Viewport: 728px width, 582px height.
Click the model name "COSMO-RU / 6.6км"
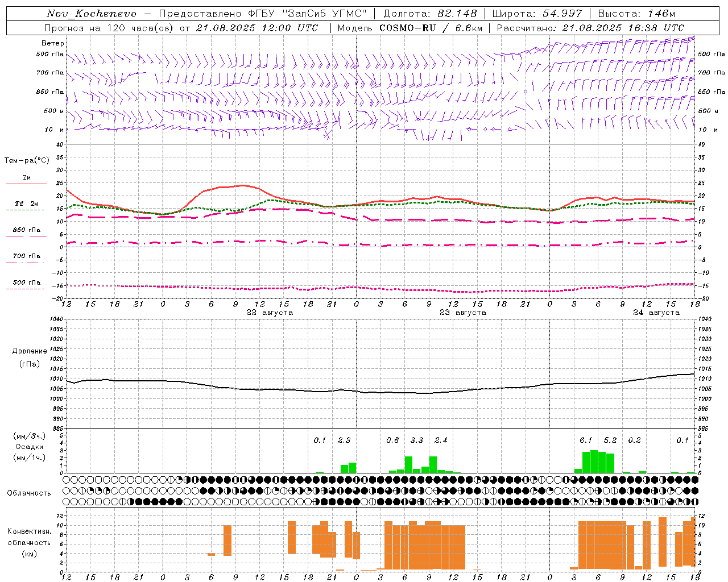(x=431, y=28)
